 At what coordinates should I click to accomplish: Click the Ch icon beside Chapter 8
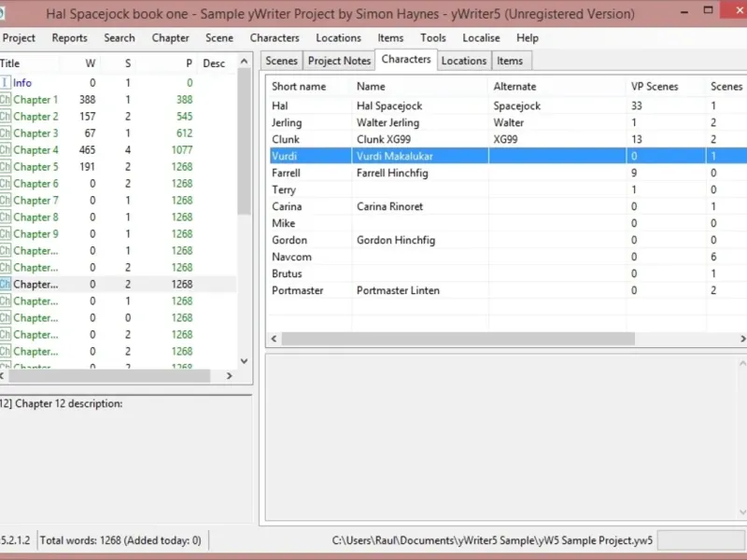[5, 217]
